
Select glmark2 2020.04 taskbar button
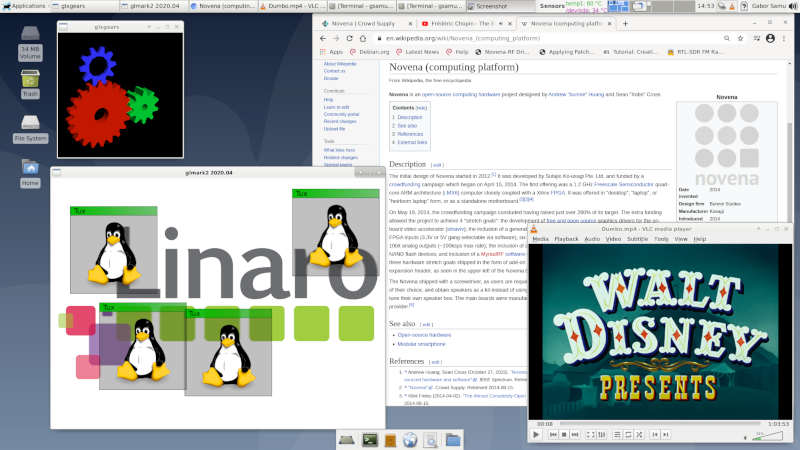(x=153, y=6)
